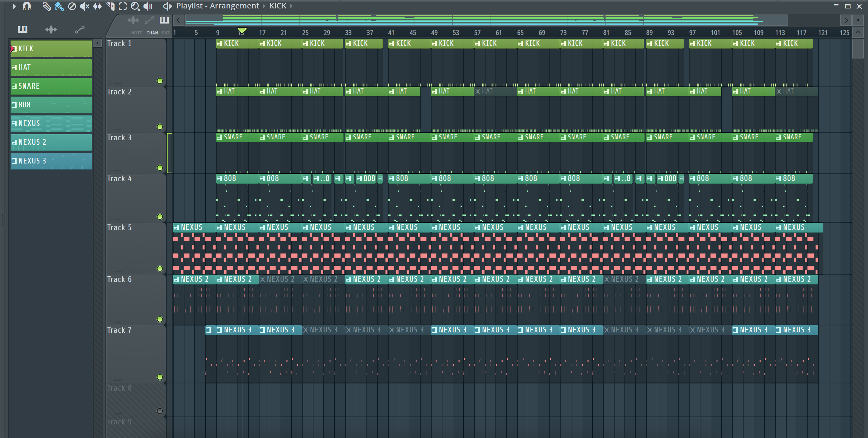Viewport: 868px width, 438px height.
Task: Select the Slip tool
Action: click(97, 6)
